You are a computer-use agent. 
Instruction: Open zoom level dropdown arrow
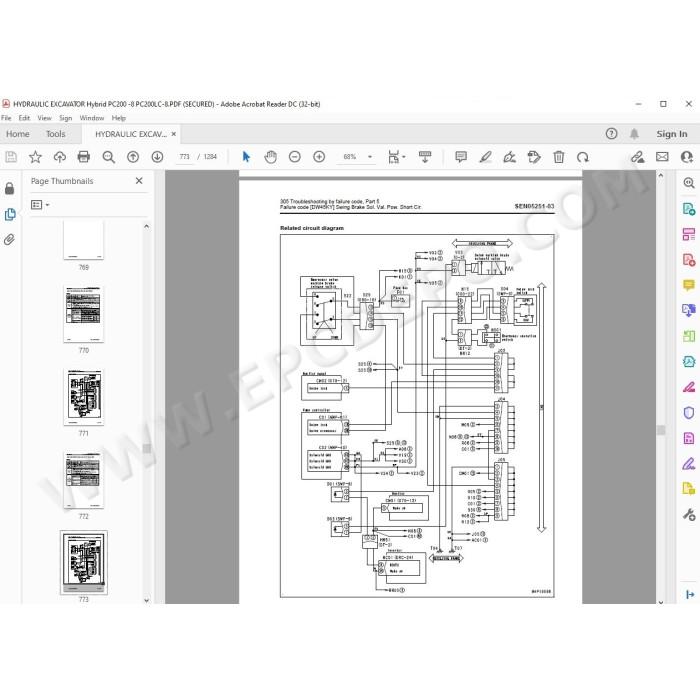click(x=370, y=157)
